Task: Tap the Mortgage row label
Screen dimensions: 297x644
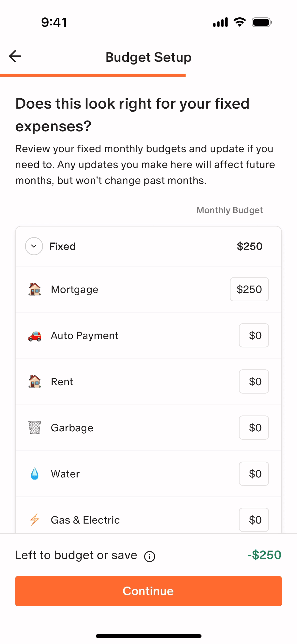Action: 75,289
